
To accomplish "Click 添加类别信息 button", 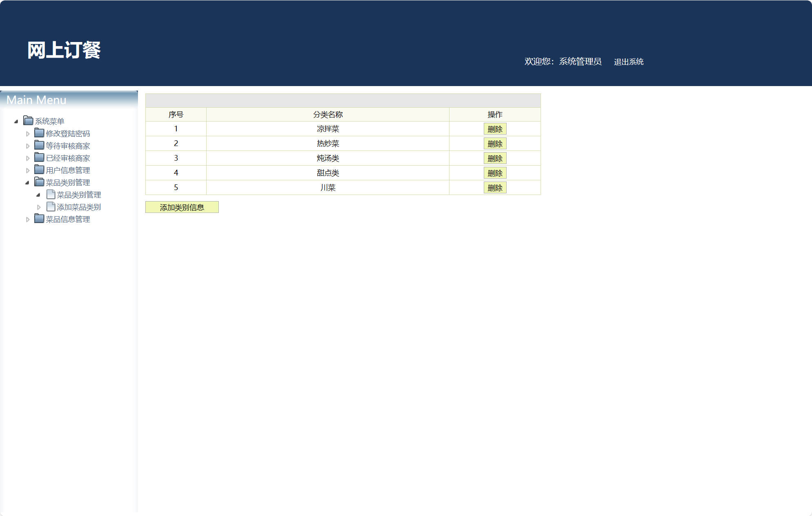I will (x=182, y=207).
